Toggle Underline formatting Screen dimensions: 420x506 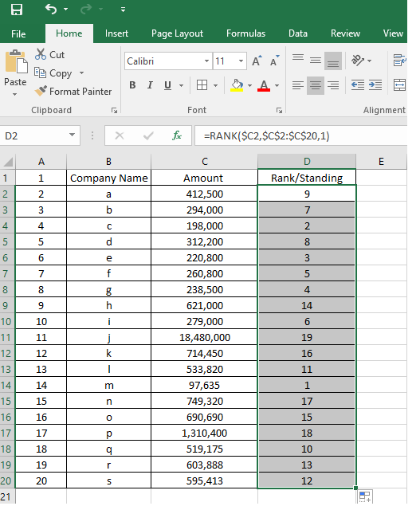167,85
